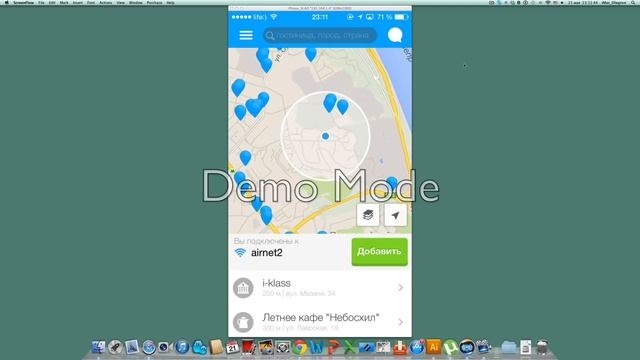Open the Window menu
Viewport: 640px width, 360px height.
pyautogui.click(x=136, y=2)
